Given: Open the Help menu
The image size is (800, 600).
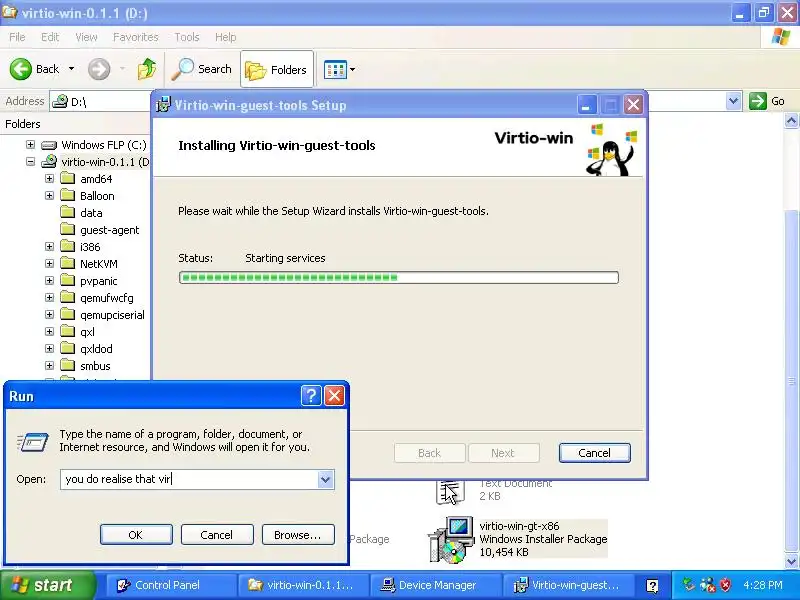Looking at the screenshot, I should (x=226, y=37).
